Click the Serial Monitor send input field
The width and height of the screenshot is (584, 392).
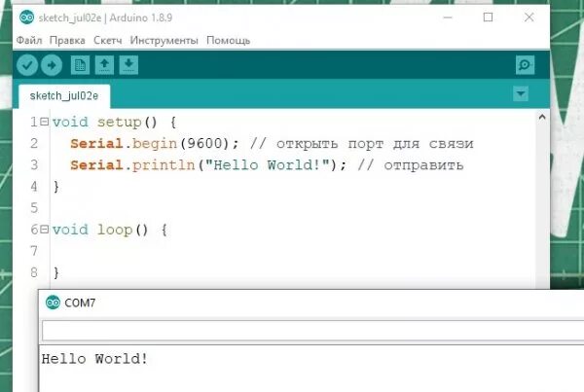(x=312, y=331)
